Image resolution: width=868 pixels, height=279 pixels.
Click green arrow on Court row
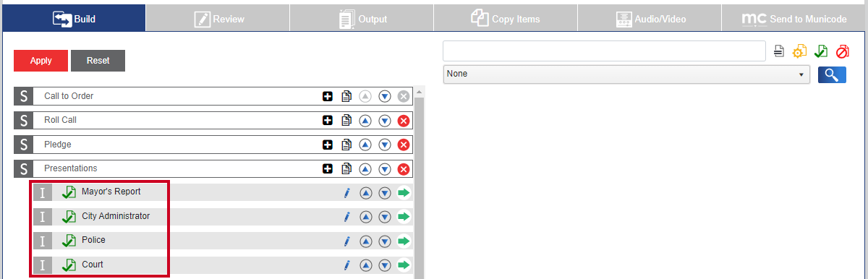(404, 265)
